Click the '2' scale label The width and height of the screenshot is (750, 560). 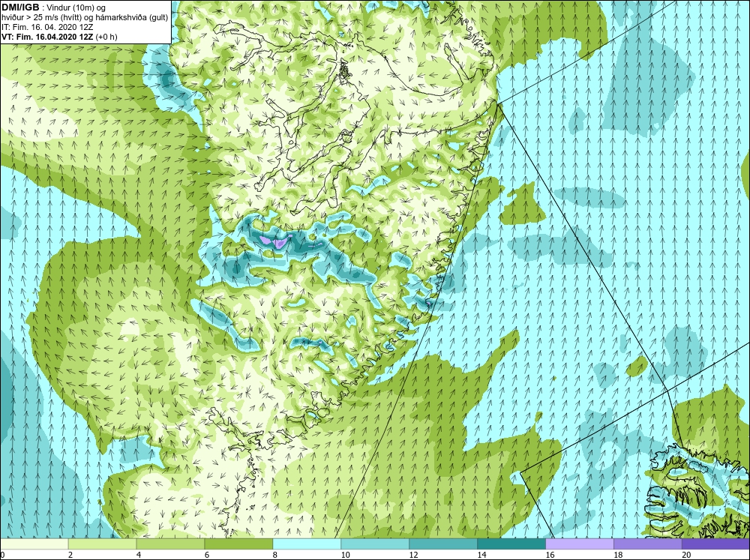pyautogui.click(x=70, y=555)
